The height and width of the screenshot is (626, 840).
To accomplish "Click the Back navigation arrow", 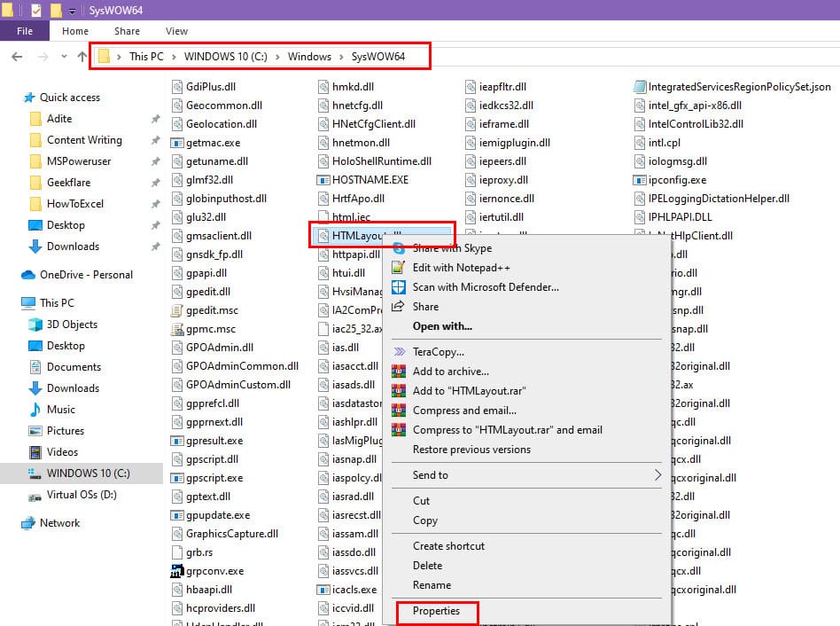I will pyautogui.click(x=17, y=56).
